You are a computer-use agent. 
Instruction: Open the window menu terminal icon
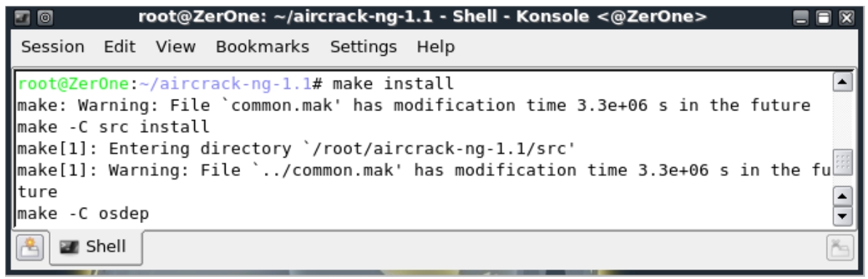[x=23, y=18]
